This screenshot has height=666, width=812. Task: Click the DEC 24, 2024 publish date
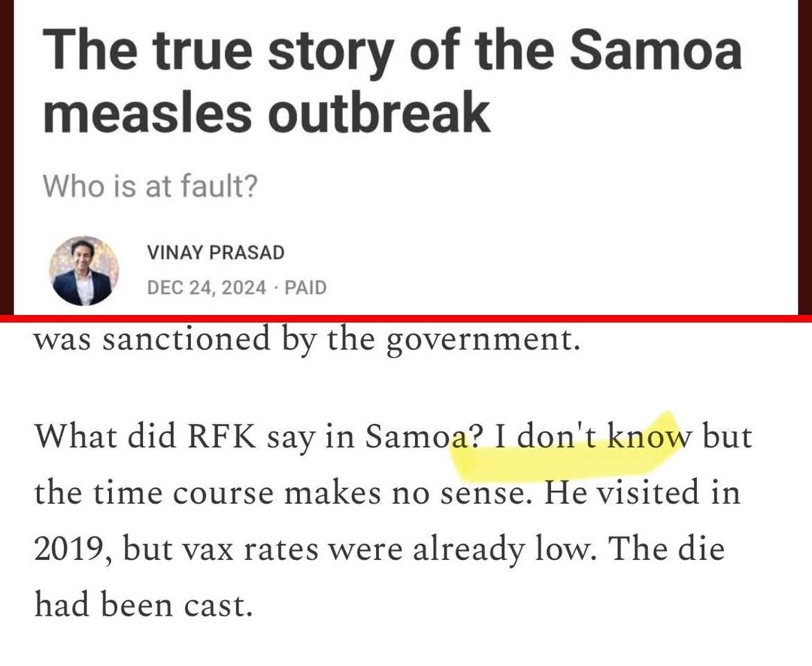(x=207, y=287)
